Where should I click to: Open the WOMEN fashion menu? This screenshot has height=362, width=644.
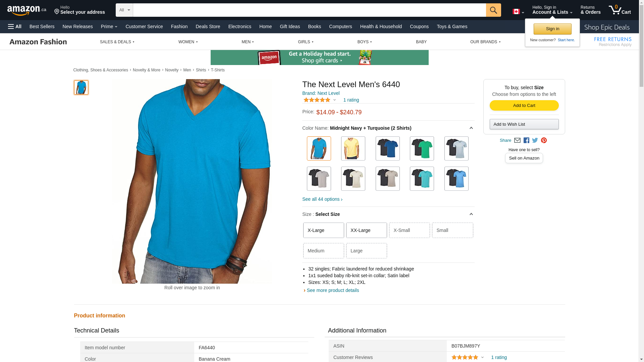click(x=188, y=42)
